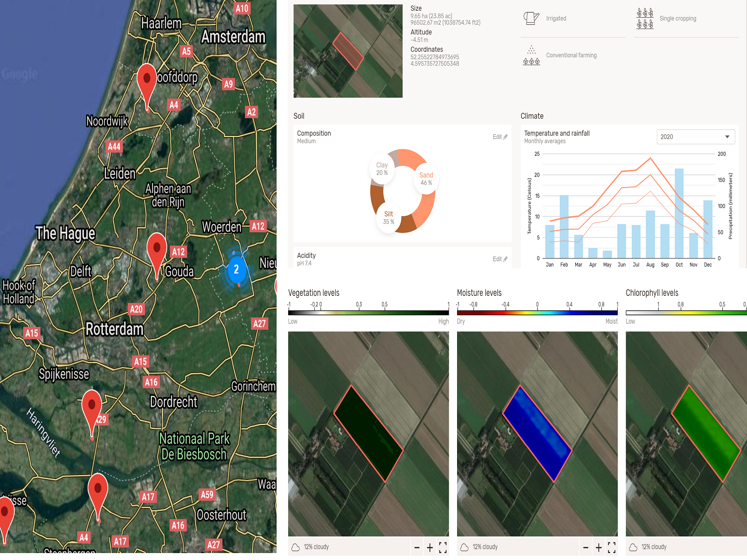Viewport: 747px width, 560px height.
Task: Click The Hague label on the map
Action: (65, 233)
